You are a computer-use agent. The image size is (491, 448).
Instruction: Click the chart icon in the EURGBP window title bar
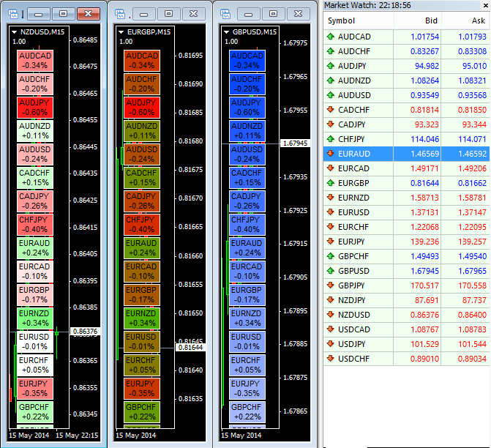click(x=121, y=14)
